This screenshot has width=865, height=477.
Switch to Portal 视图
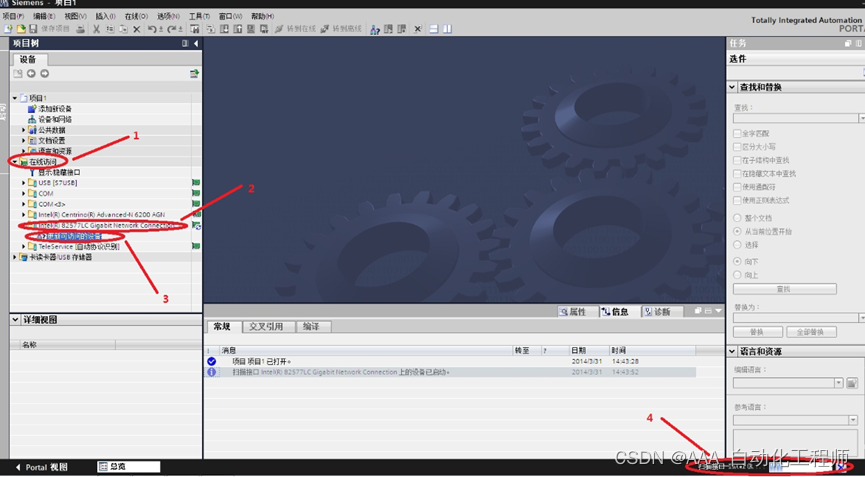click(x=41, y=467)
